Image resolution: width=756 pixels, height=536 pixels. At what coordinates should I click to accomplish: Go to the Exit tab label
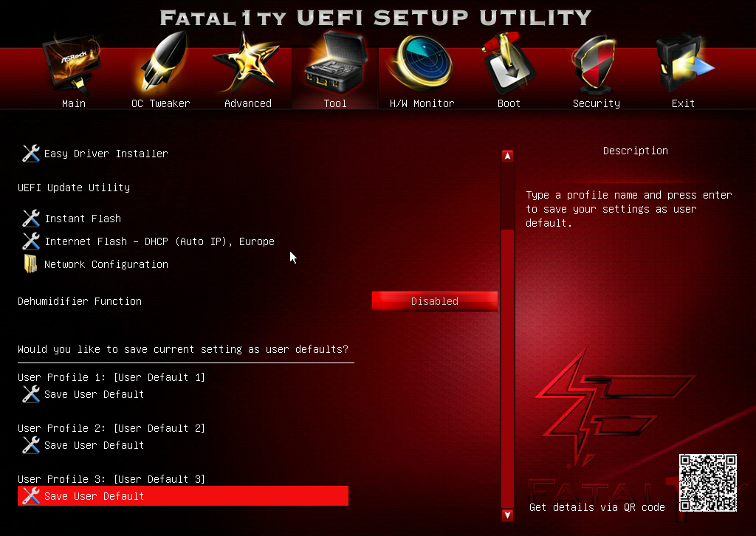[683, 103]
